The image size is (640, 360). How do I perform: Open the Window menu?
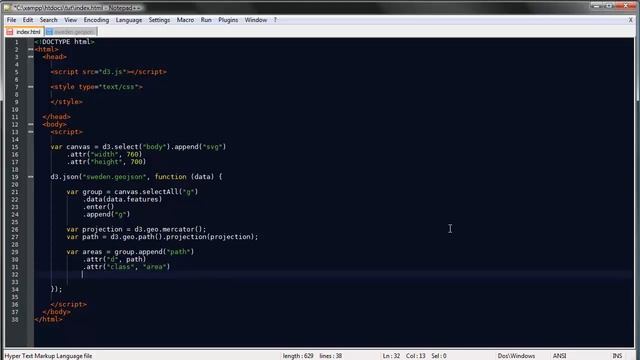tap(256, 20)
